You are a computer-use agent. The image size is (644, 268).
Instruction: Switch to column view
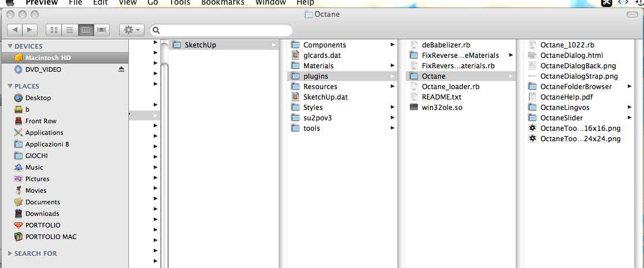(x=86, y=30)
